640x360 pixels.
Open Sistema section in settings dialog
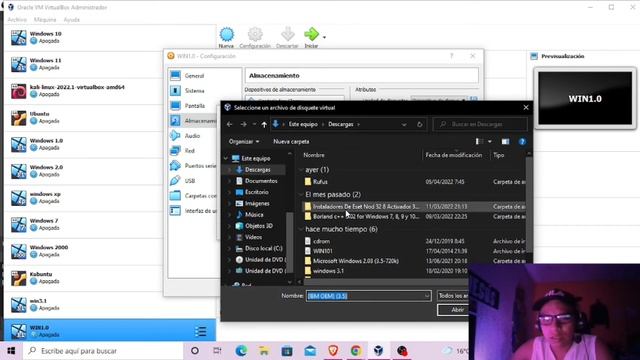194,91
